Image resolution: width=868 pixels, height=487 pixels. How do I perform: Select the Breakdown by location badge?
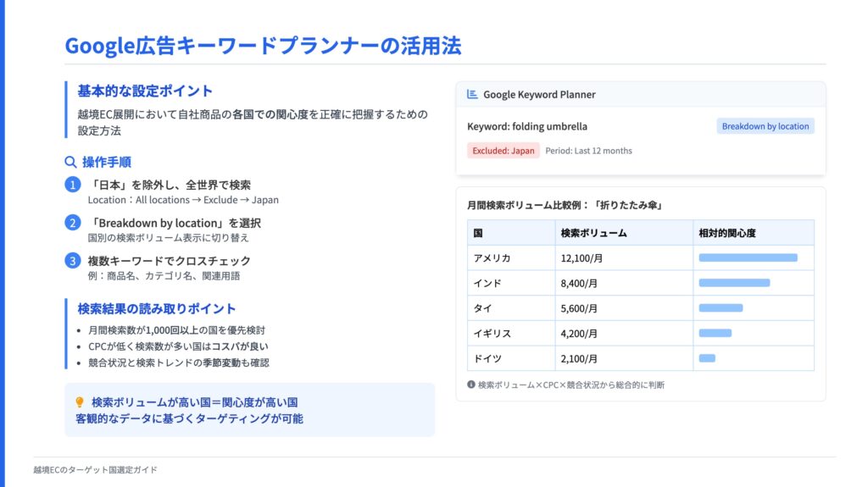coord(765,126)
